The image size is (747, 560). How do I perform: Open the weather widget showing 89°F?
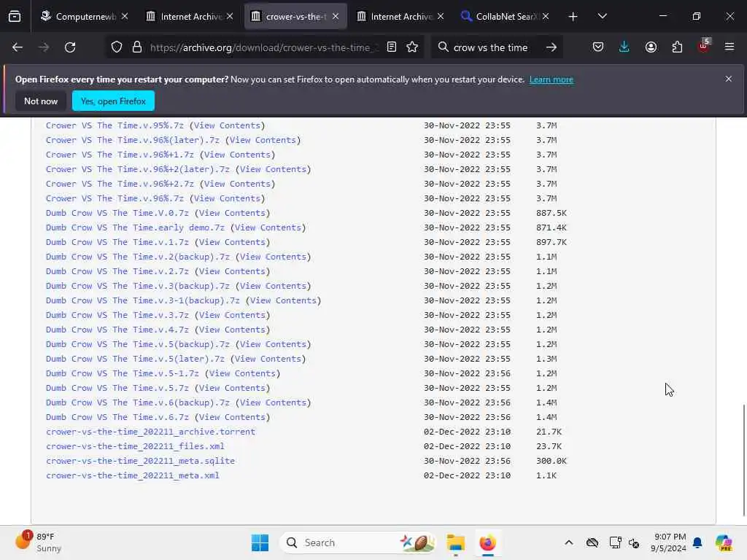point(39,542)
